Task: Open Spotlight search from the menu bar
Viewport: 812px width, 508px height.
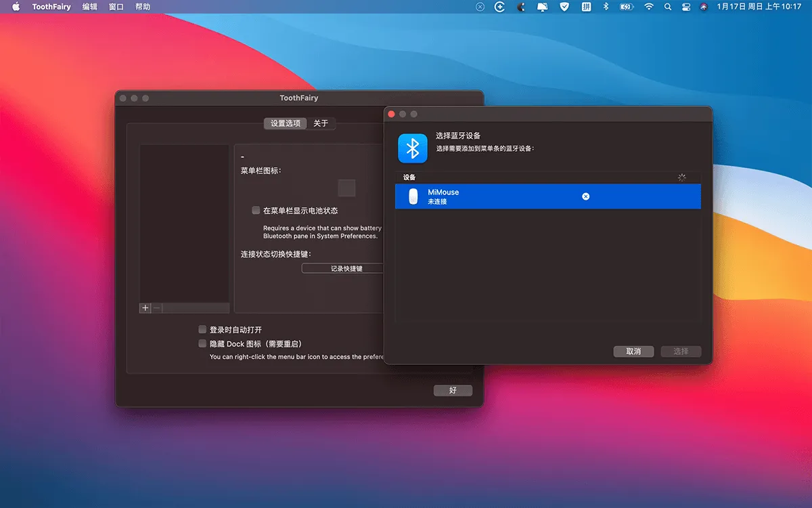Action: tap(668, 7)
